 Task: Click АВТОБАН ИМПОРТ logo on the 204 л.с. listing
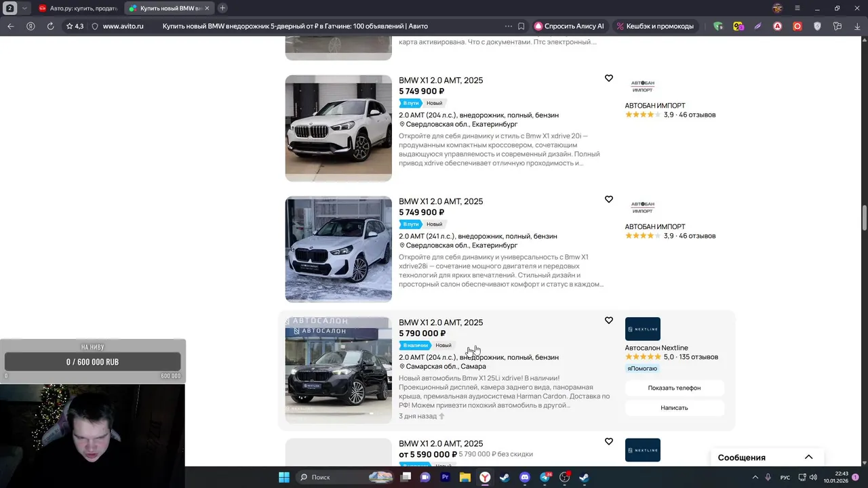(x=643, y=86)
